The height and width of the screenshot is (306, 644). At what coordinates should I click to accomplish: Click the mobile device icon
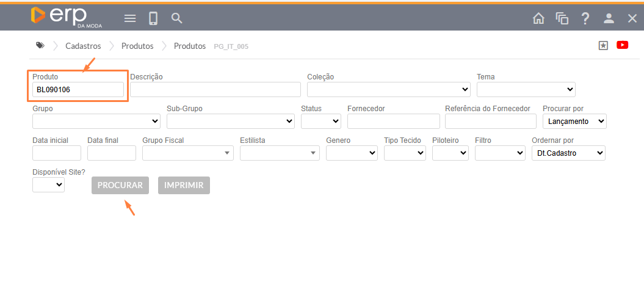tap(153, 18)
